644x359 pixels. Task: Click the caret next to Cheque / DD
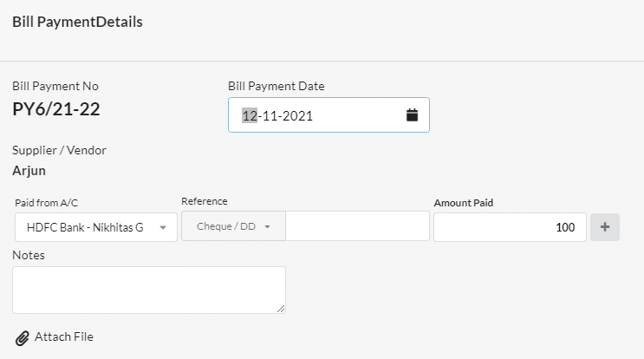click(x=267, y=226)
